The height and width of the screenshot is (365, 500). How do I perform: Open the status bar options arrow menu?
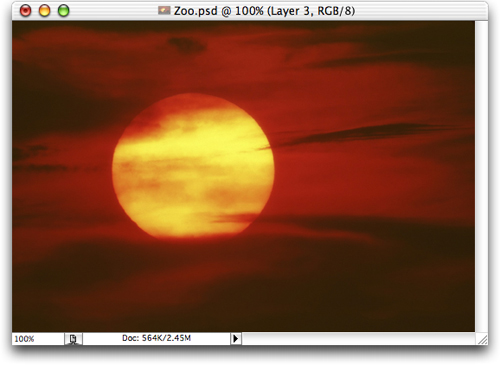pyautogui.click(x=236, y=339)
